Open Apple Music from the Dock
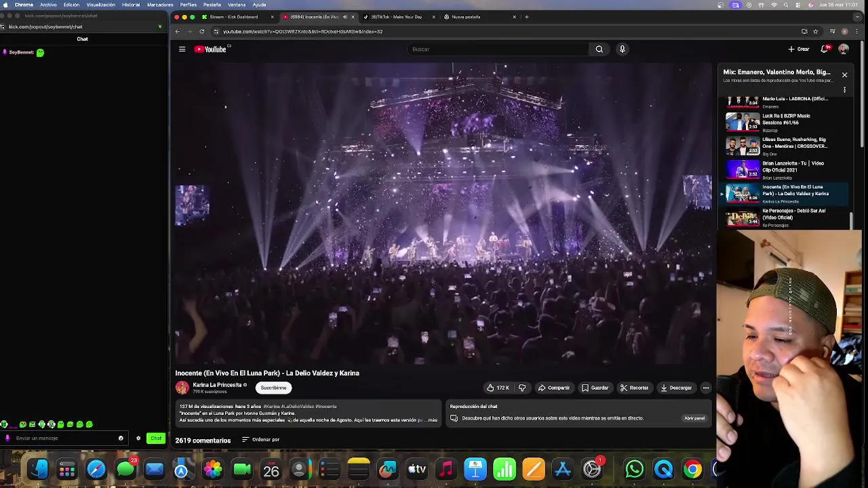The image size is (868, 488). click(x=446, y=469)
